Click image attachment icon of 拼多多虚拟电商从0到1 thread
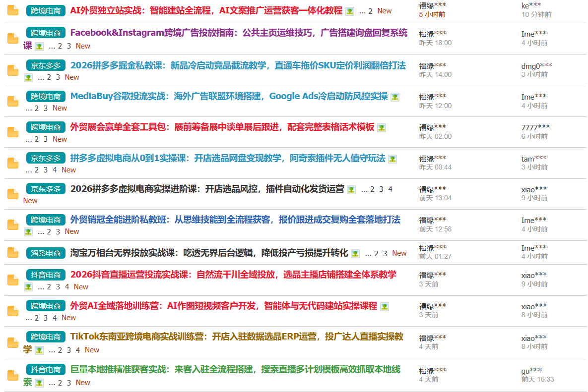Viewport: 588px width, 392px height. 392,159
